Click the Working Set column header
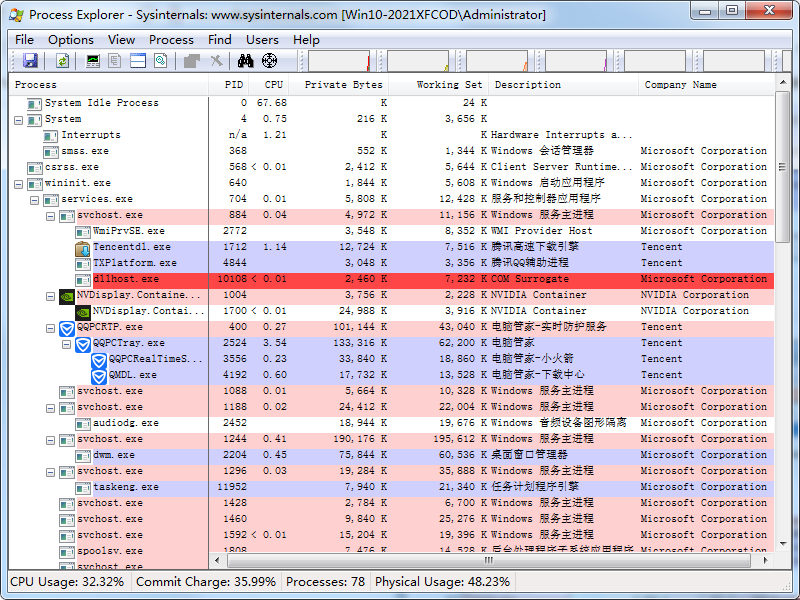This screenshot has width=800, height=600. tap(448, 84)
